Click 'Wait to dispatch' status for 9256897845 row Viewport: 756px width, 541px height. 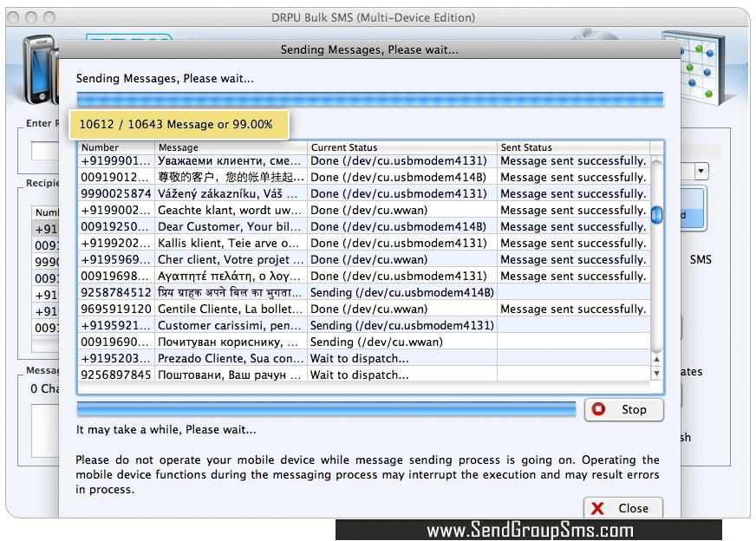[x=402, y=375]
